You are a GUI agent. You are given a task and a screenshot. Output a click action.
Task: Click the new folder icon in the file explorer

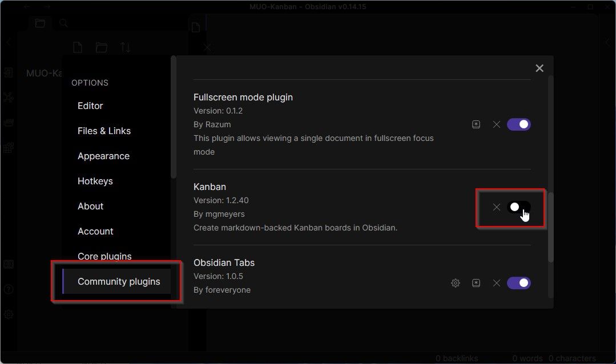(x=101, y=47)
